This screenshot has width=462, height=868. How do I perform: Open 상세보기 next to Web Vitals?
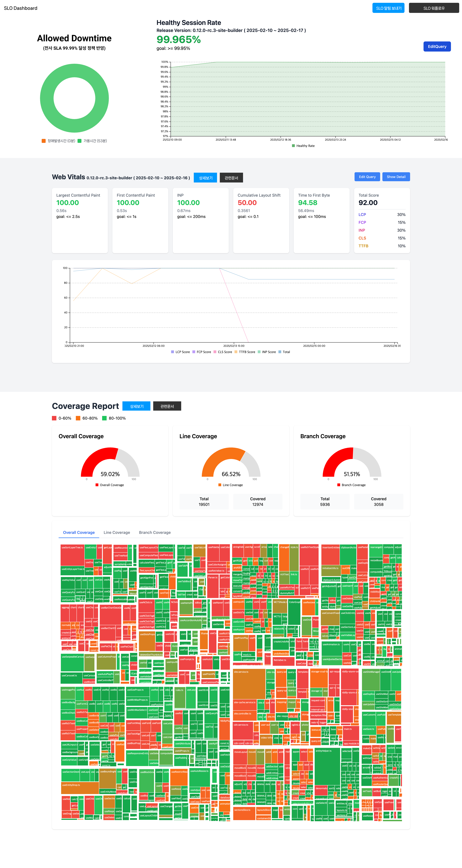coord(205,178)
